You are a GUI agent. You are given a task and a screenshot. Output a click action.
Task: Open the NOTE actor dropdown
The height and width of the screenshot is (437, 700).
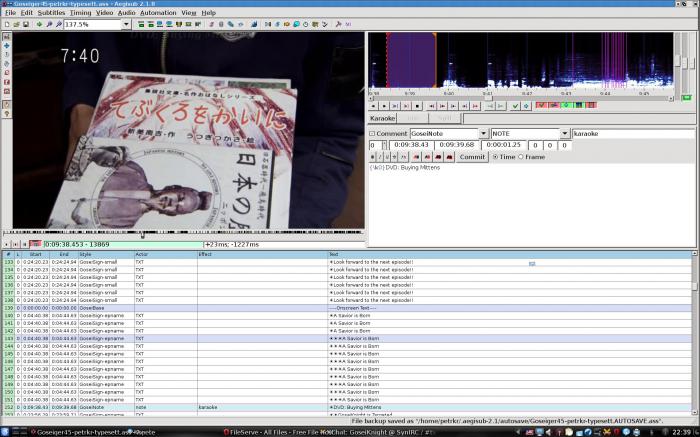(x=565, y=133)
